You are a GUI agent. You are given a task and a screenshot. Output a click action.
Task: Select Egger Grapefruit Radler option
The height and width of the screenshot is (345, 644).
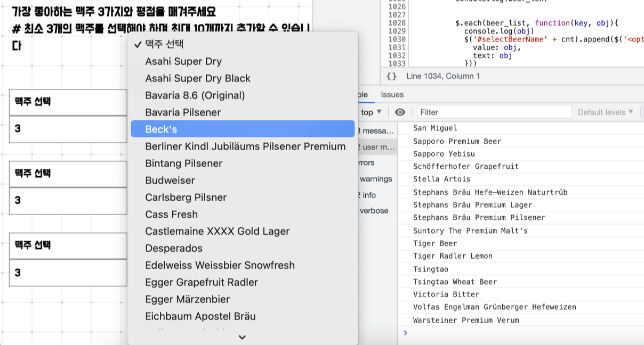pyautogui.click(x=243, y=282)
